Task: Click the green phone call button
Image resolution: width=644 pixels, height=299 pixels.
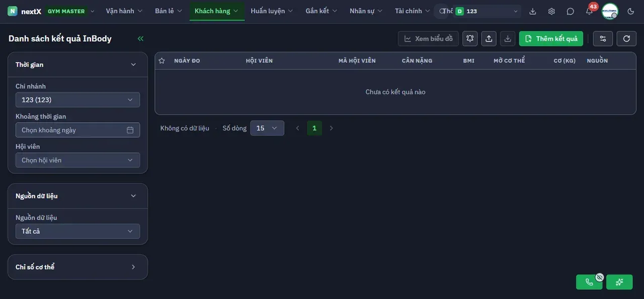Action: pyautogui.click(x=589, y=282)
